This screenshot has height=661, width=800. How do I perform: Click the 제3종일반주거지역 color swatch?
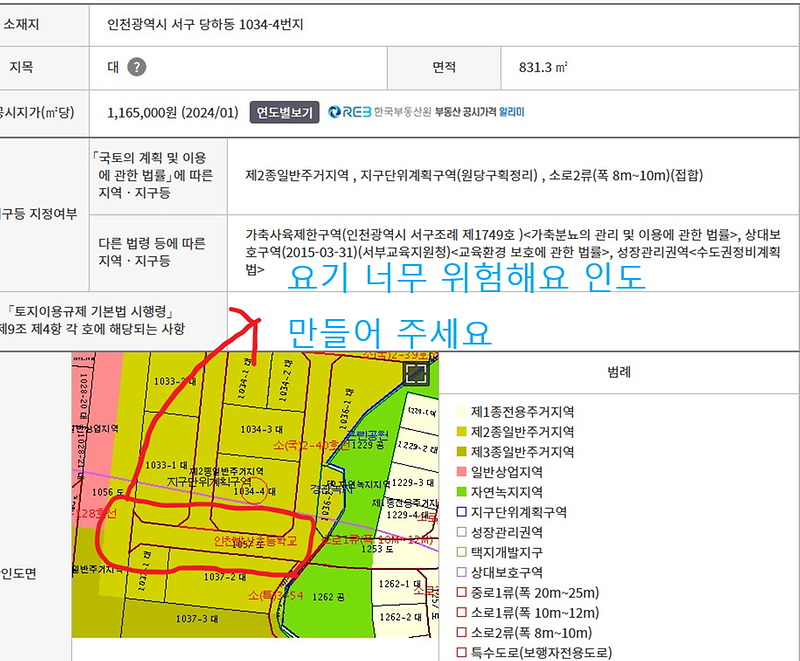pyautogui.click(x=461, y=452)
